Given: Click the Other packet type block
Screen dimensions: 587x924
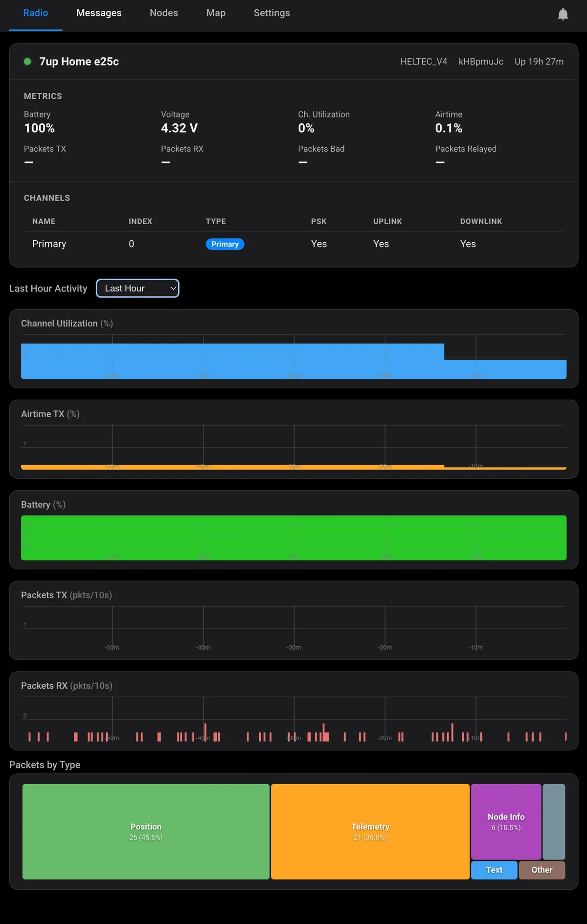Looking at the screenshot, I should point(542,870).
